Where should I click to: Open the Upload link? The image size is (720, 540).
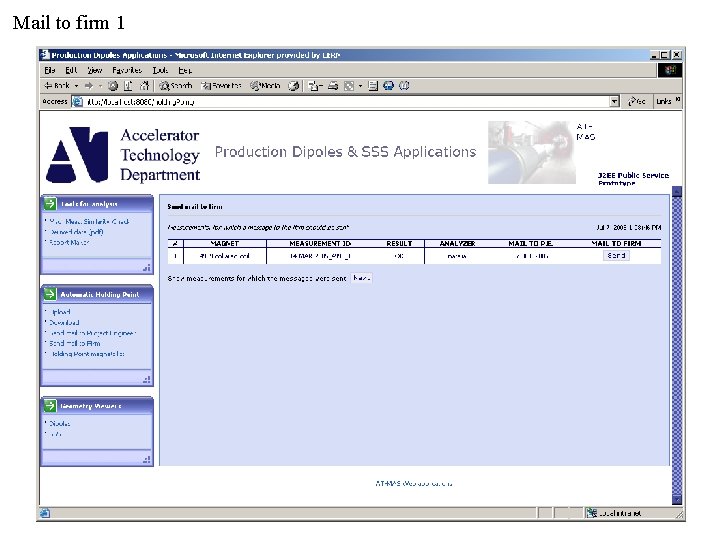point(60,312)
